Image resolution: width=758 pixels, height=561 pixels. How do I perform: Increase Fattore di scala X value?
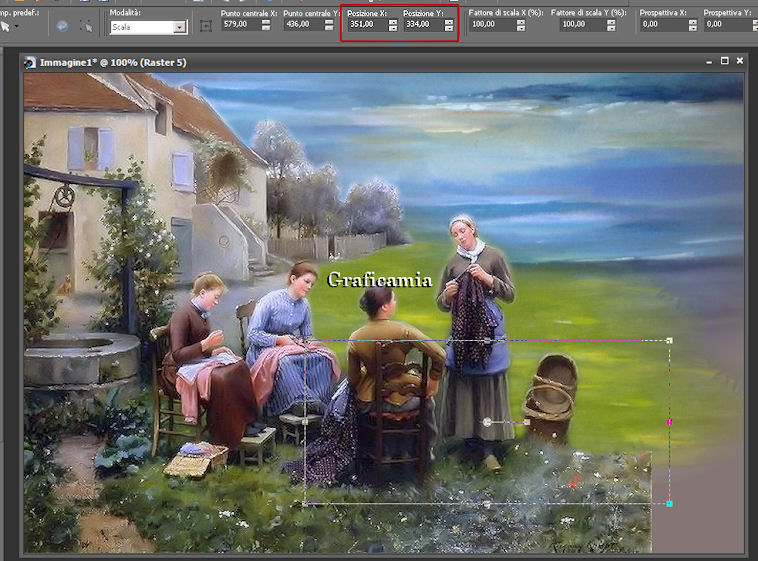(521, 21)
